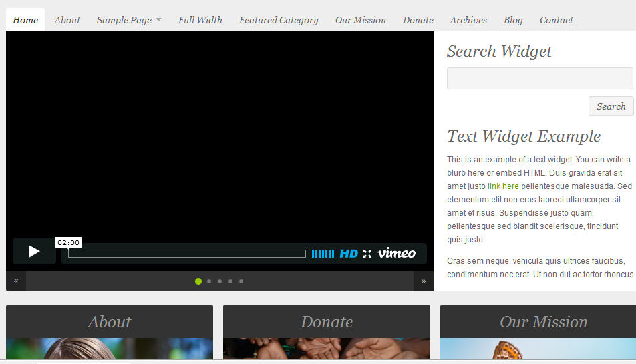This screenshot has height=364, width=636.
Task: Open the About menu item
Action: coord(67,20)
